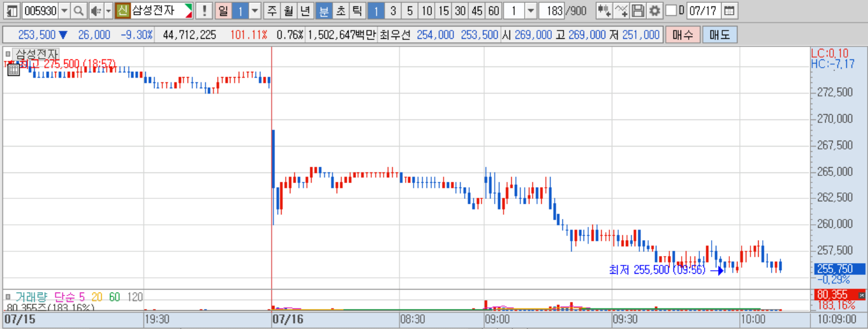Click the blue 1 next to 일
Image resolution: width=868 pixels, height=329 pixels.
[240, 11]
